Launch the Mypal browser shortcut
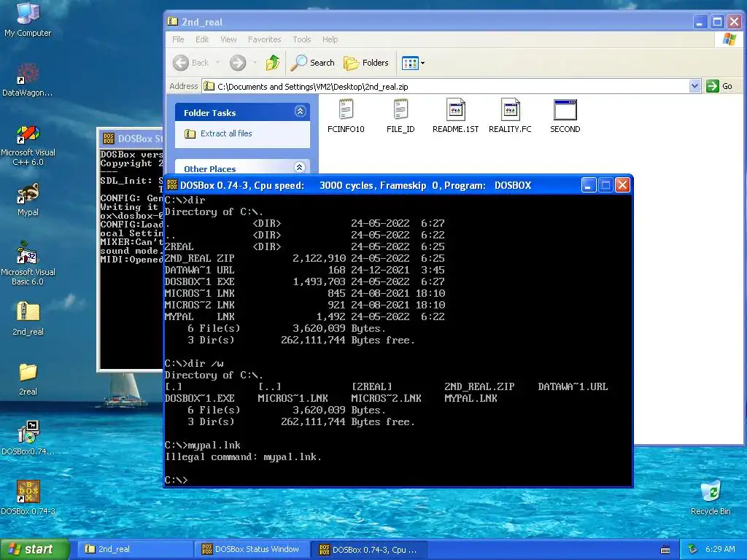 pos(28,199)
